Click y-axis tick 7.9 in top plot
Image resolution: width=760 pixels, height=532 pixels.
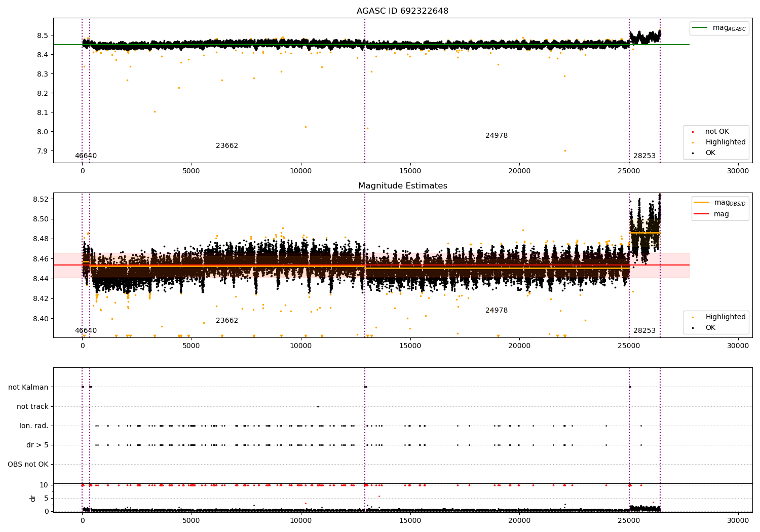[x=43, y=151]
